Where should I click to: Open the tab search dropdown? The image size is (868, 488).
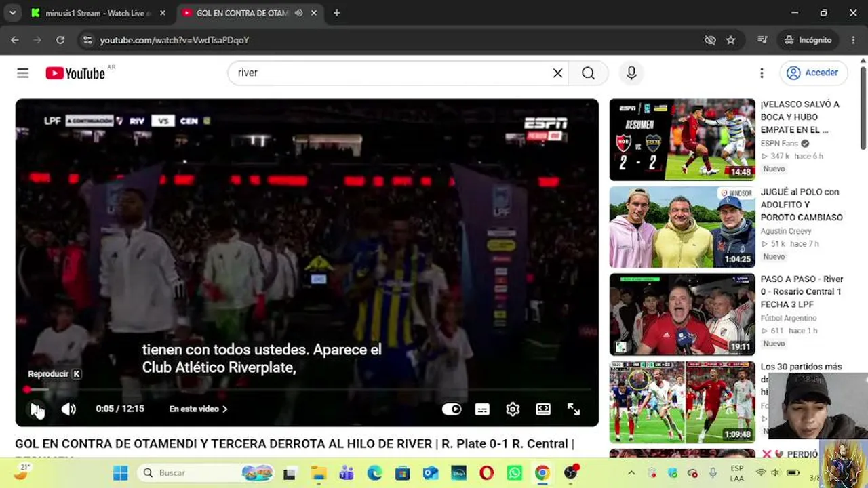[x=12, y=13]
